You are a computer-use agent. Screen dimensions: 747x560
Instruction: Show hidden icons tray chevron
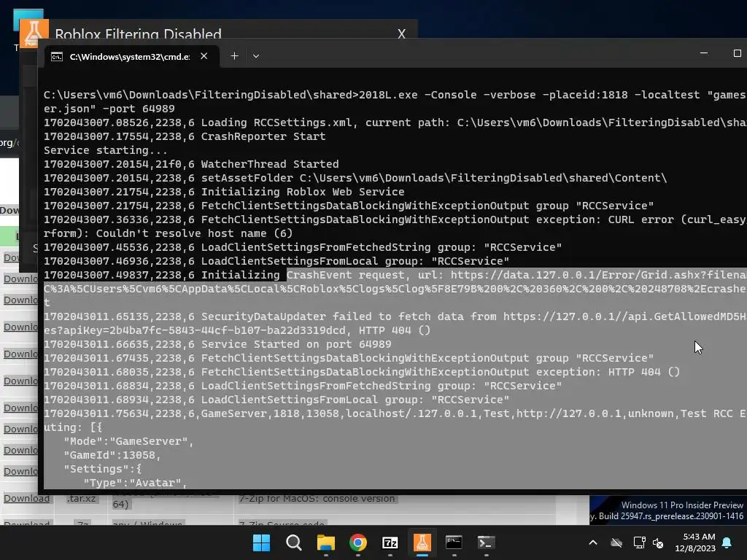click(593, 542)
